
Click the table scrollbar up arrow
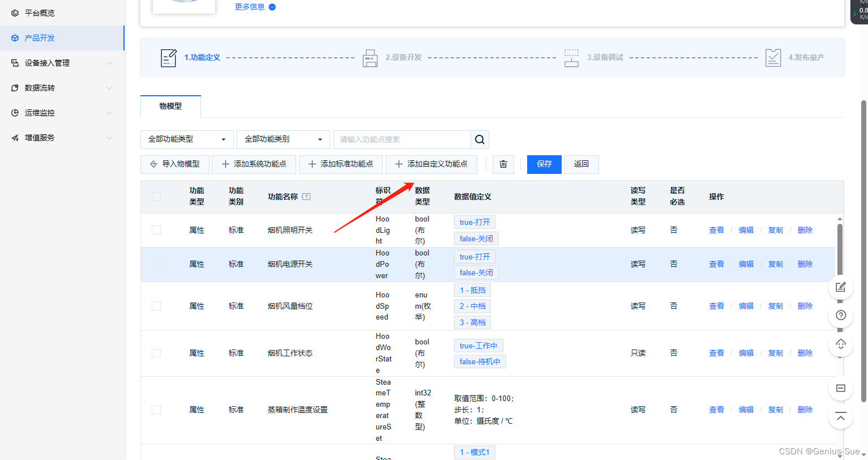click(x=840, y=219)
